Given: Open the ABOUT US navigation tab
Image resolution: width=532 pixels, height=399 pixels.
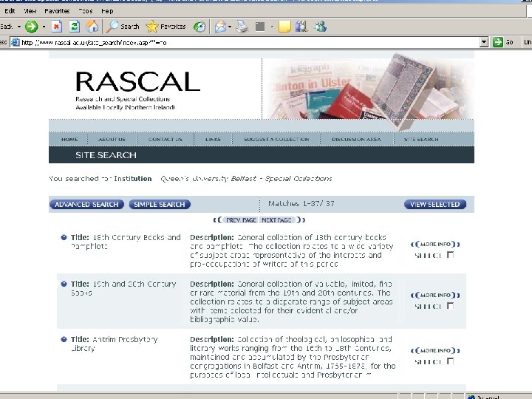Looking at the screenshot, I should (112, 139).
